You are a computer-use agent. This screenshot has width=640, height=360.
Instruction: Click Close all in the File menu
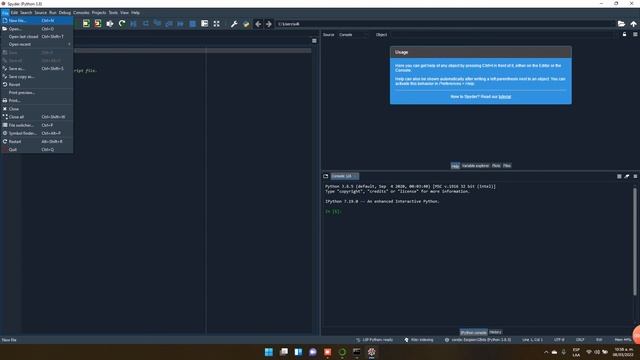coord(37,117)
